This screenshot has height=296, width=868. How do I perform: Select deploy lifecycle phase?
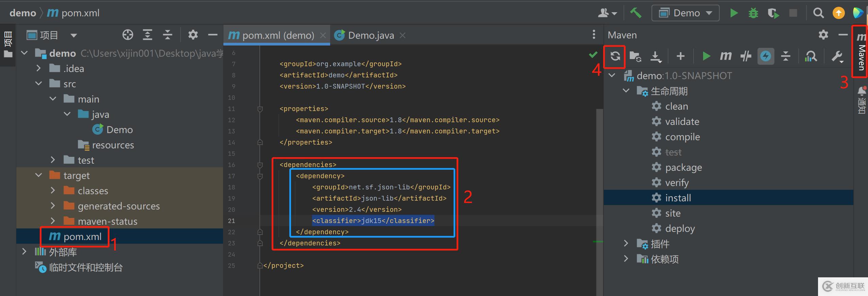[673, 228]
